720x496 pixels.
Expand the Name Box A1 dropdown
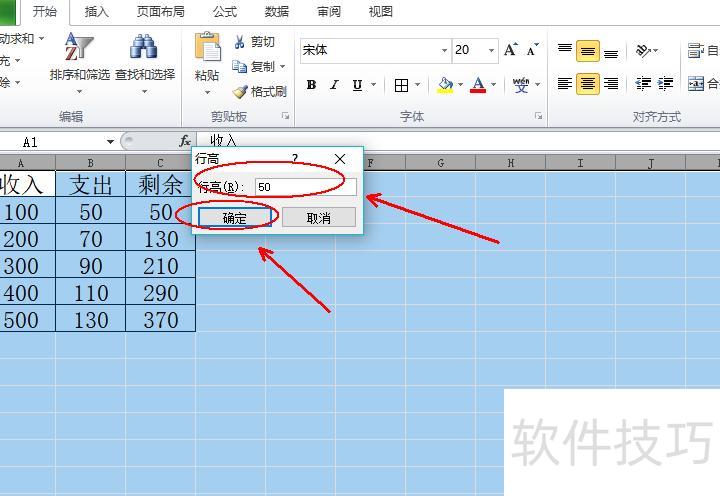tap(110, 141)
